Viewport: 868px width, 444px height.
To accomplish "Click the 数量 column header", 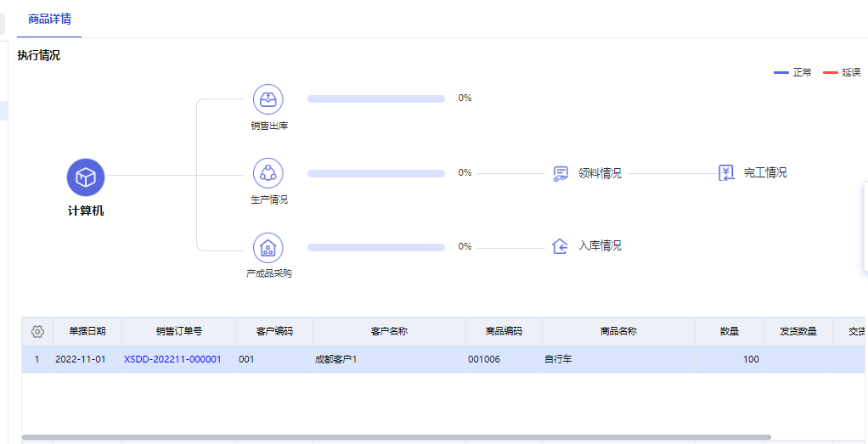I will click(x=730, y=332).
